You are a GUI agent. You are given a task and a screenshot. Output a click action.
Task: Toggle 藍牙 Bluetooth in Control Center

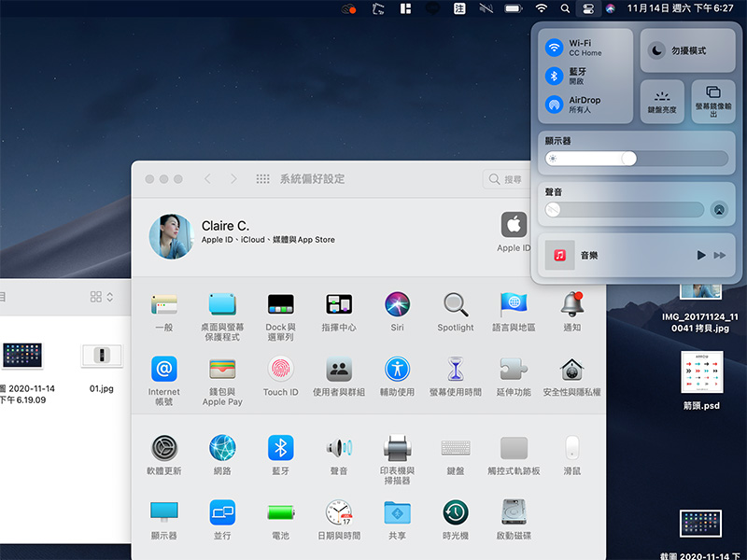click(x=555, y=76)
